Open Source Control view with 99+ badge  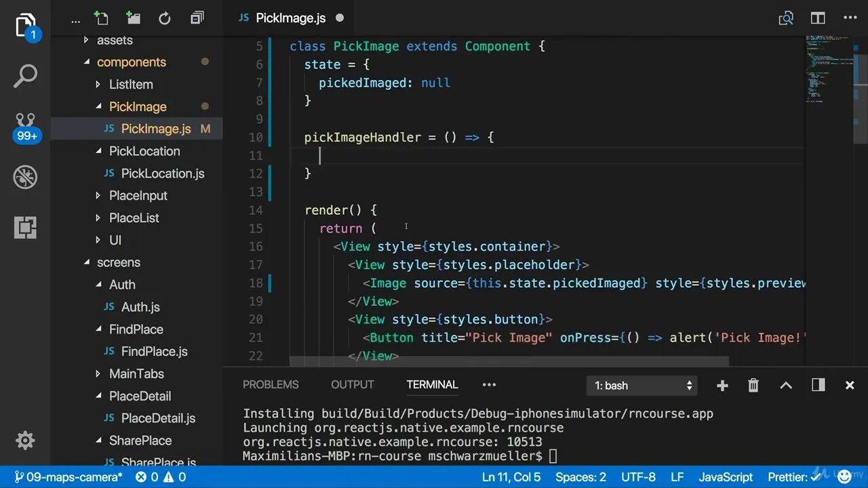26,127
